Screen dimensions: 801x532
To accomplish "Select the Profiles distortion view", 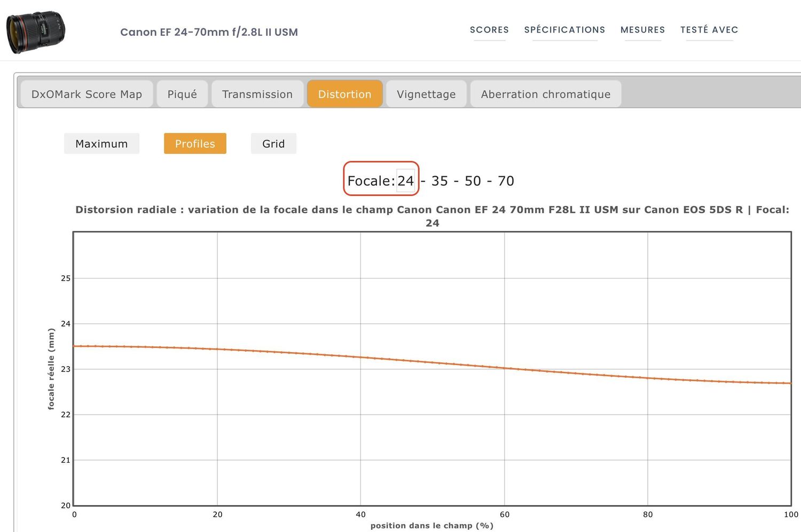I will (195, 144).
